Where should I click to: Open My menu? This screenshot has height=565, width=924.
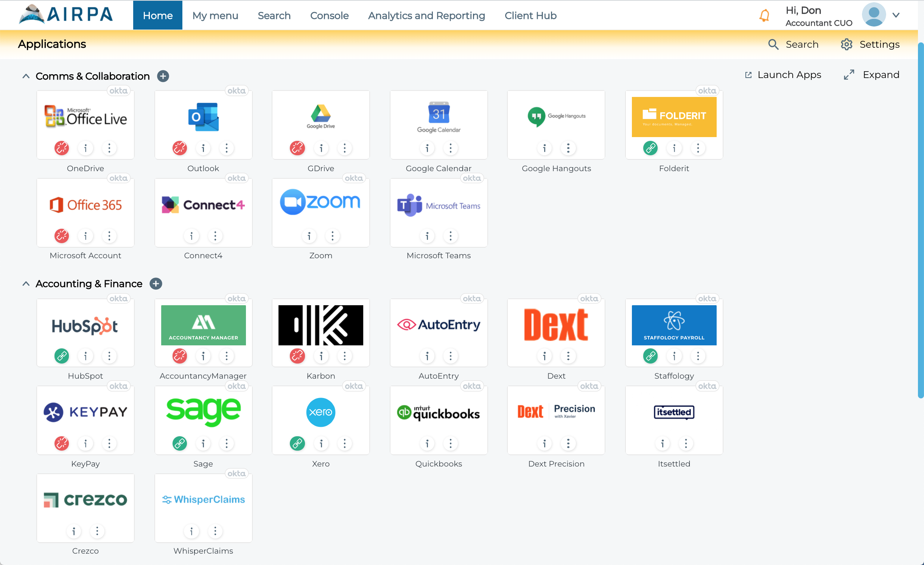coord(215,15)
